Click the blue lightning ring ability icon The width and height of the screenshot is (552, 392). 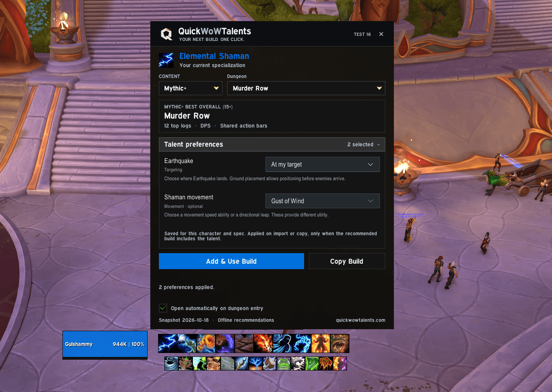click(x=302, y=344)
